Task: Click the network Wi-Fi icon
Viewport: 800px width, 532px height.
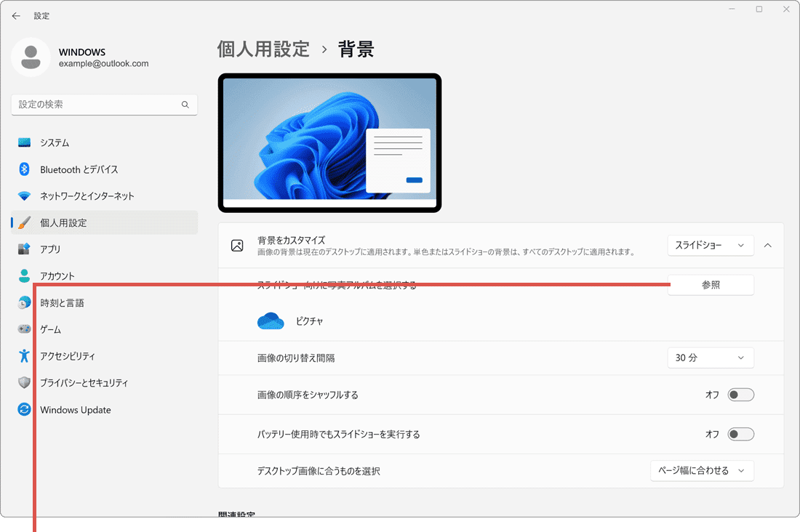Action: [x=24, y=196]
